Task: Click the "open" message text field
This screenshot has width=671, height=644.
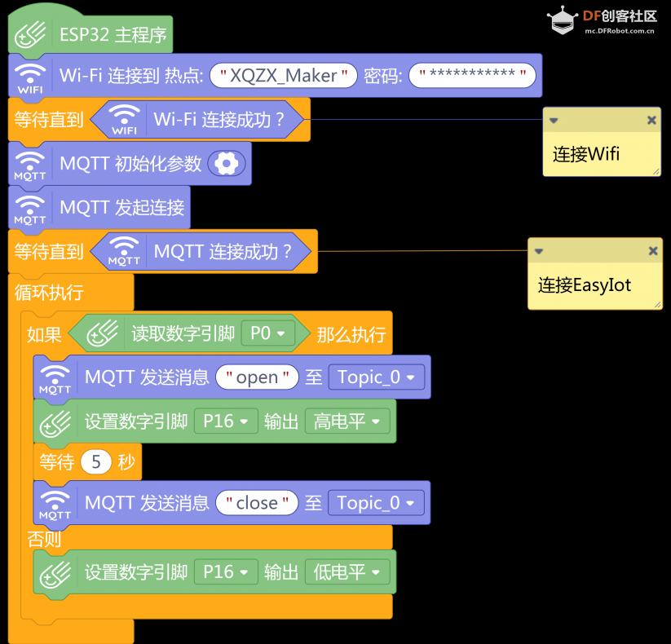Action: [257, 377]
